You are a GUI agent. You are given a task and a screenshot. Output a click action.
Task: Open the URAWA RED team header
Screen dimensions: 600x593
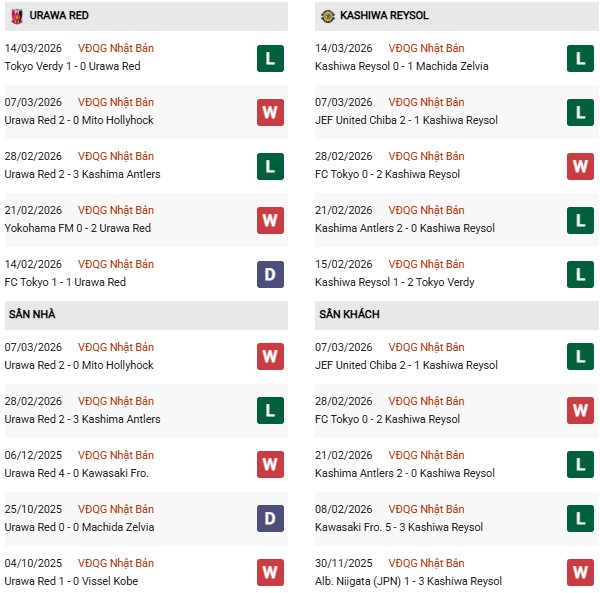(62, 17)
